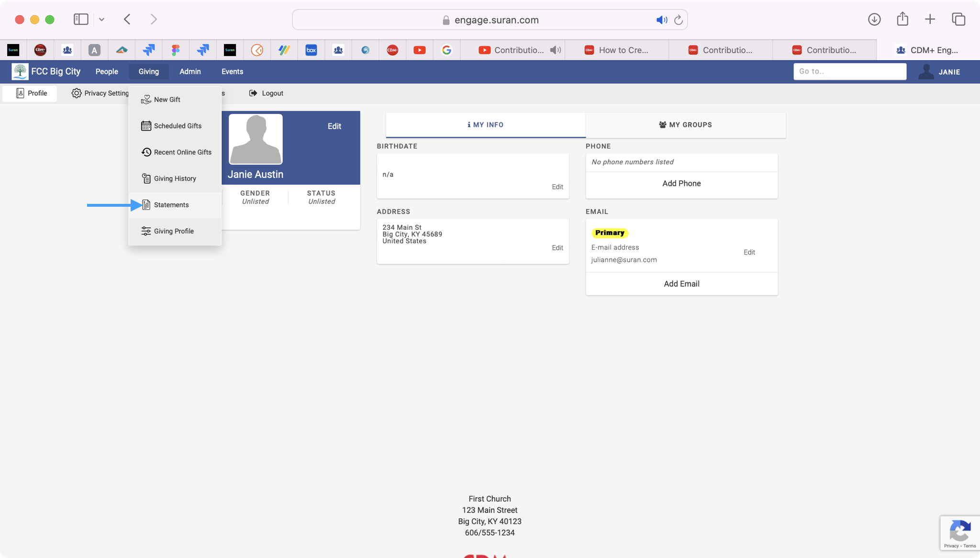
Task: Click the Add Email button
Action: 681,284
